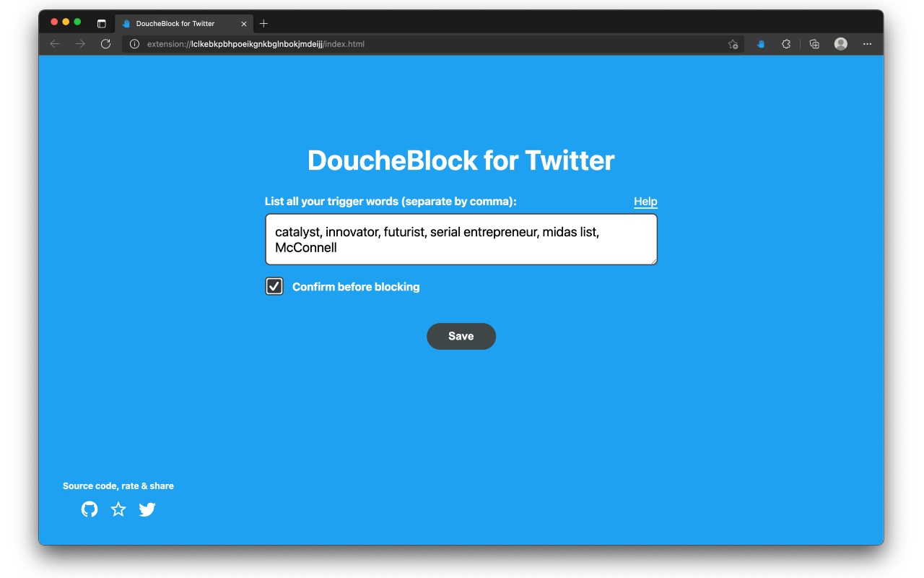The height and width of the screenshot is (578, 924).
Task: Open the user profile avatar
Action: pos(841,44)
